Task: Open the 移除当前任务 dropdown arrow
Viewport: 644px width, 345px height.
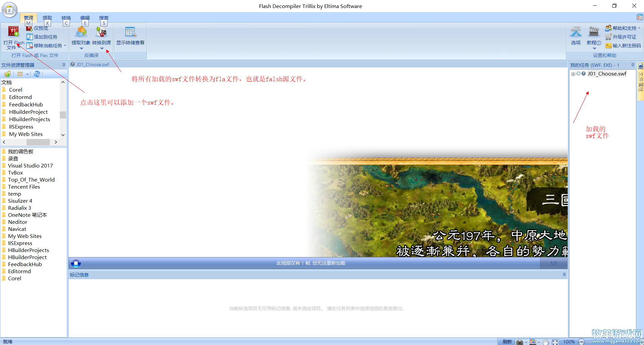Action: pyautogui.click(x=65, y=46)
